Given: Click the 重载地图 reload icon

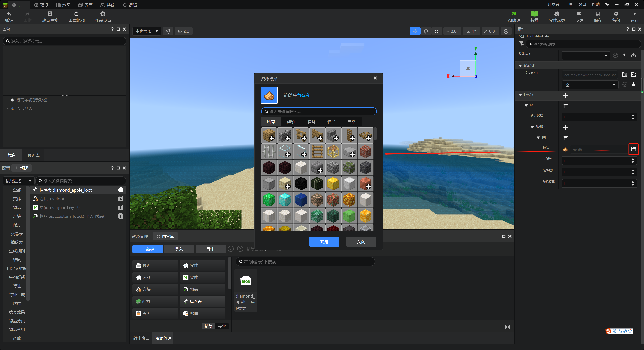Looking at the screenshot, I should pyautogui.click(x=76, y=14).
